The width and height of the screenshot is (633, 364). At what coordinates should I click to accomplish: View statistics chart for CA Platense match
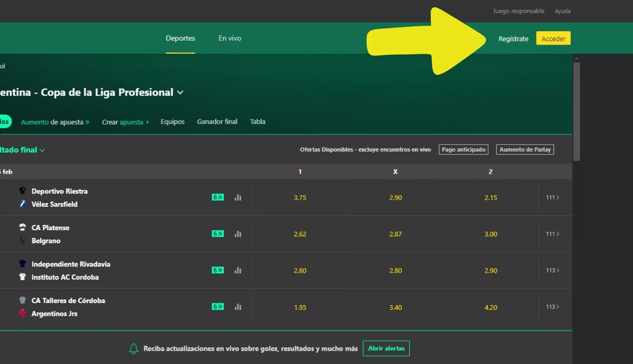pos(238,234)
